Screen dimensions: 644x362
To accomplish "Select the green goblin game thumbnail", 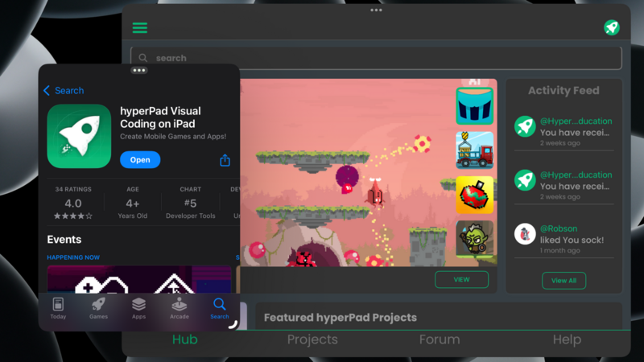I will point(474,239).
